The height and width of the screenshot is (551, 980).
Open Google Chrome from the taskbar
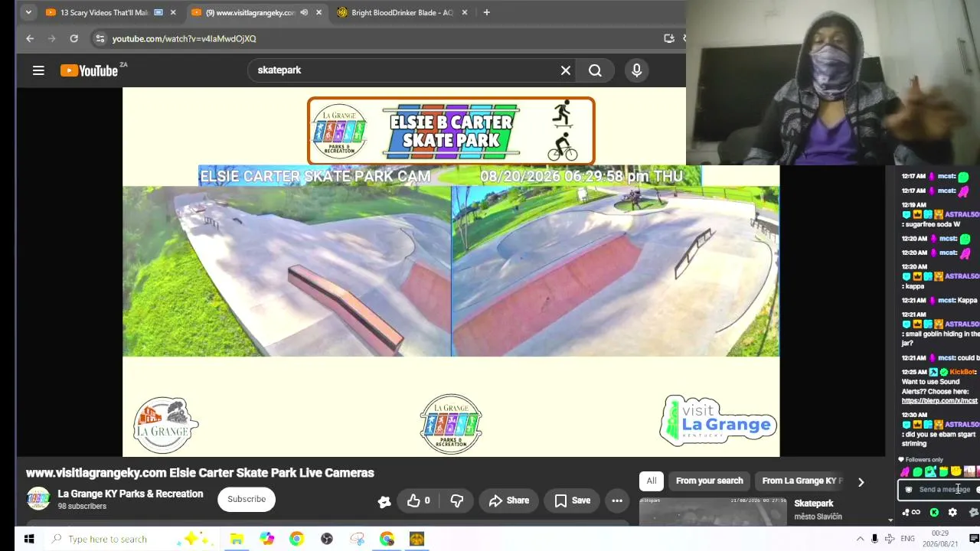coord(296,539)
